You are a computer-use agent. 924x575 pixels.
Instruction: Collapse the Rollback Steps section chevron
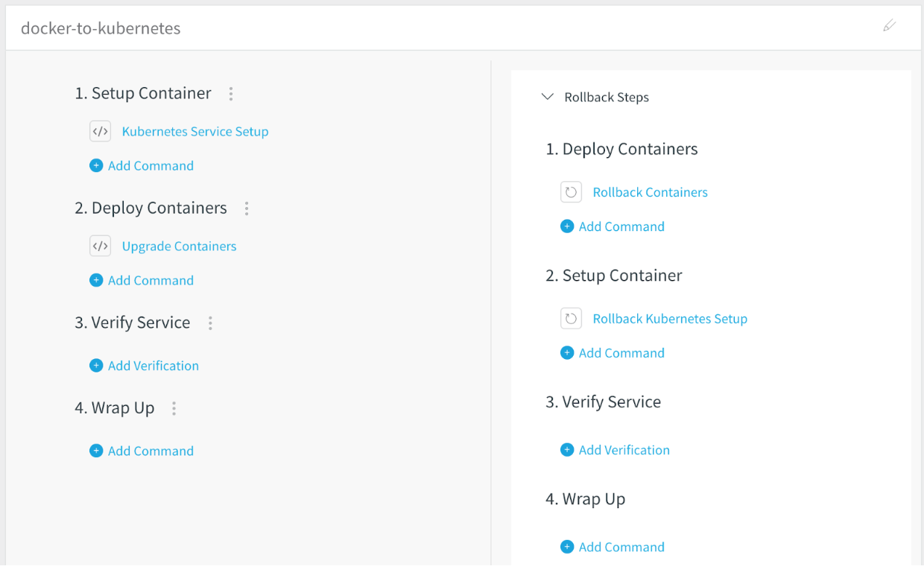point(548,98)
